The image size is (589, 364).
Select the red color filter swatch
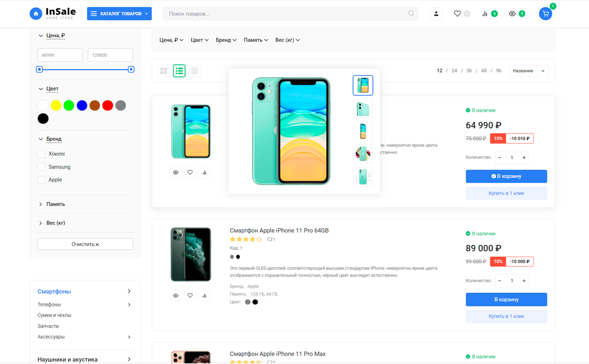point(108,106)
